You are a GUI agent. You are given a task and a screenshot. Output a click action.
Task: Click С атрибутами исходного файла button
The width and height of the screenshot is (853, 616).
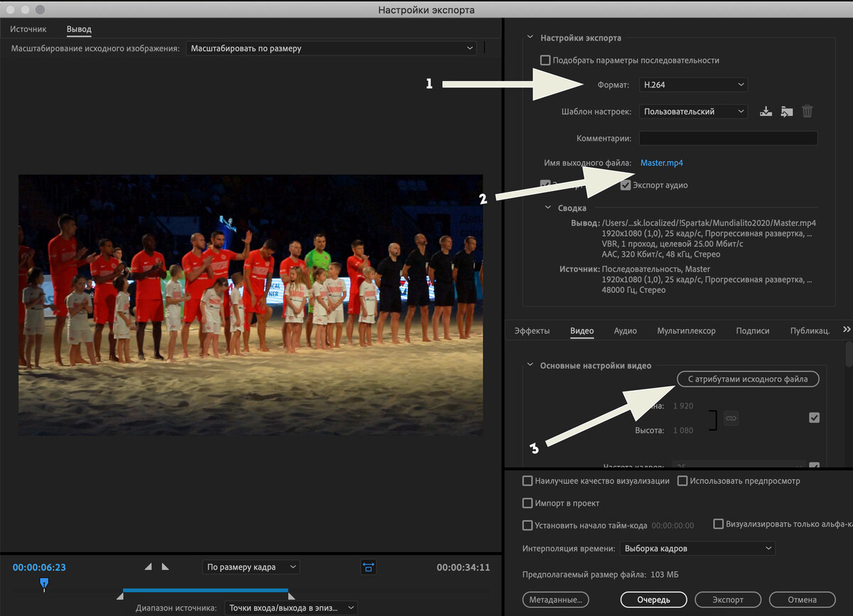pos(748,379)
